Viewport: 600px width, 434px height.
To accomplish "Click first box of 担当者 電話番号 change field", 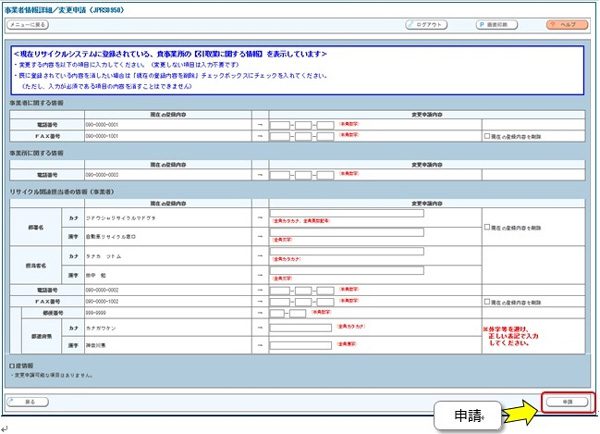I will click(279, 288).
